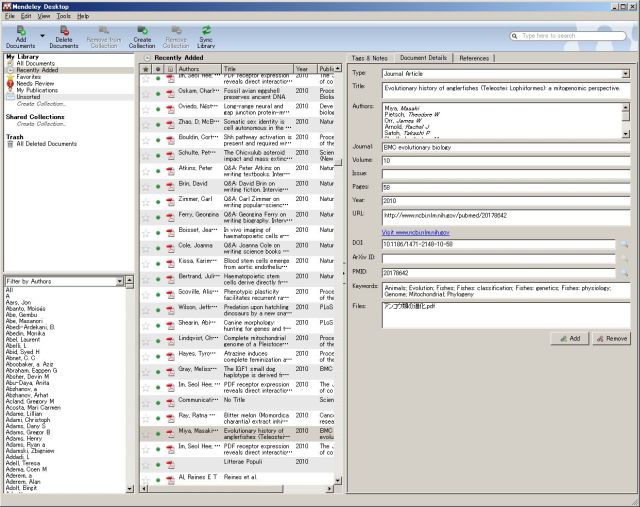Click the Add Documents toolbar icon
Image resolution: width=640 pixels, height=507 pixels.
point(21,37)
